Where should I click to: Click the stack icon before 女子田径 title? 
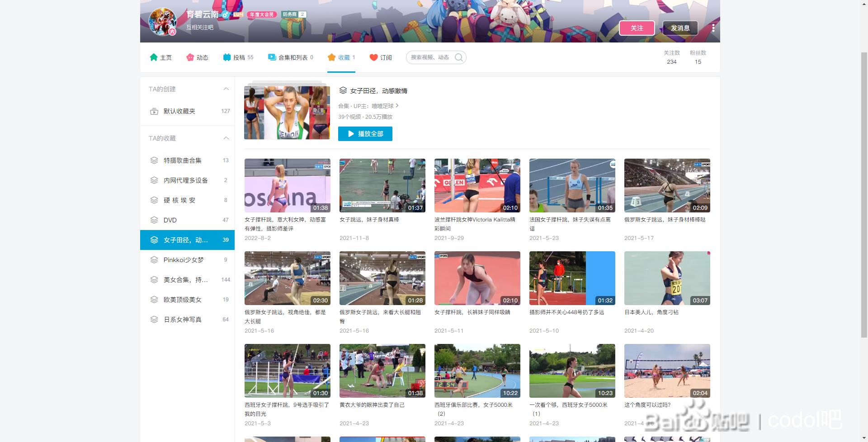pos(343,90)
